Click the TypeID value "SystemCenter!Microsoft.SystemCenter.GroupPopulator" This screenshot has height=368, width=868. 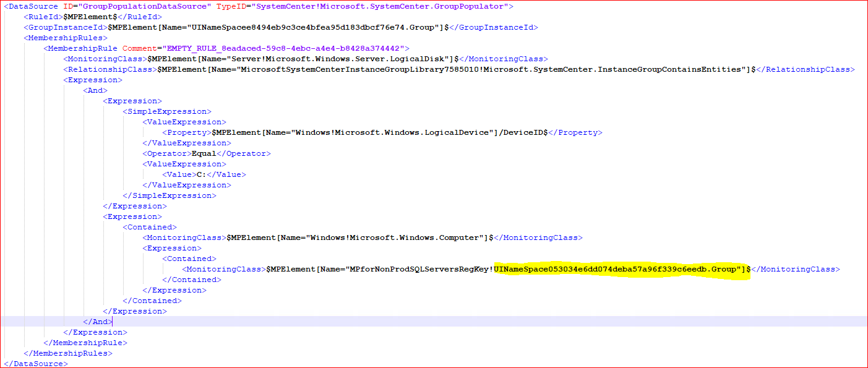click(x=380, y=6)
